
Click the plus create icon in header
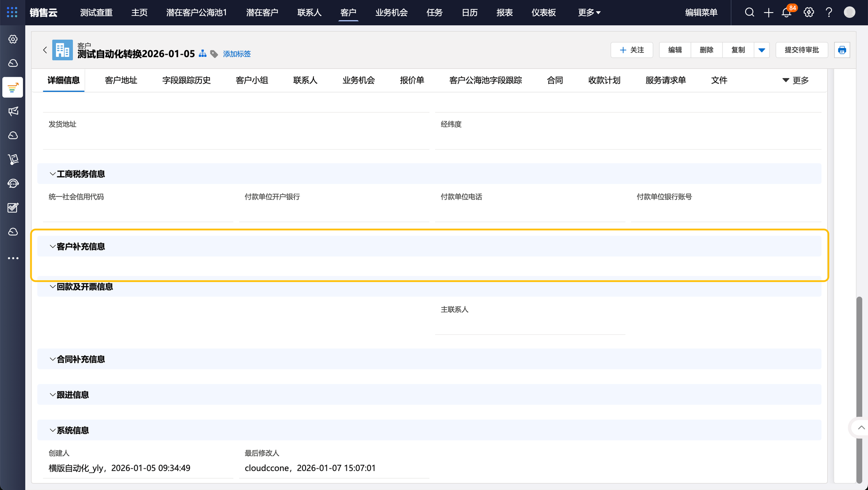[769, 13]
